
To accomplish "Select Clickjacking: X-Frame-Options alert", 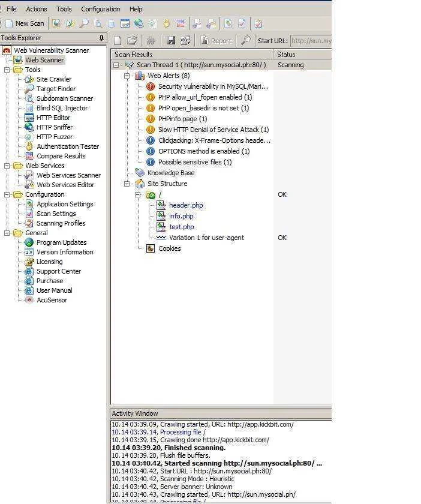I will click(214, 140).
